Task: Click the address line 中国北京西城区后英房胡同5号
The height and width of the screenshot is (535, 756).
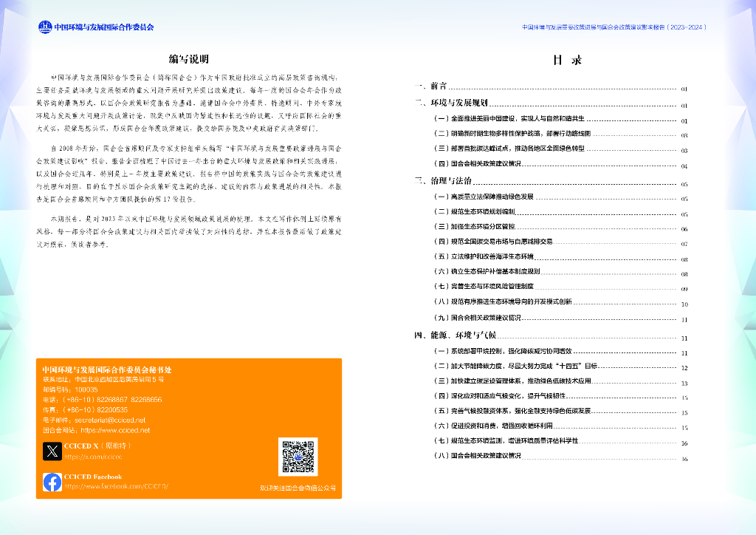Action: click(x=119, y=380)
